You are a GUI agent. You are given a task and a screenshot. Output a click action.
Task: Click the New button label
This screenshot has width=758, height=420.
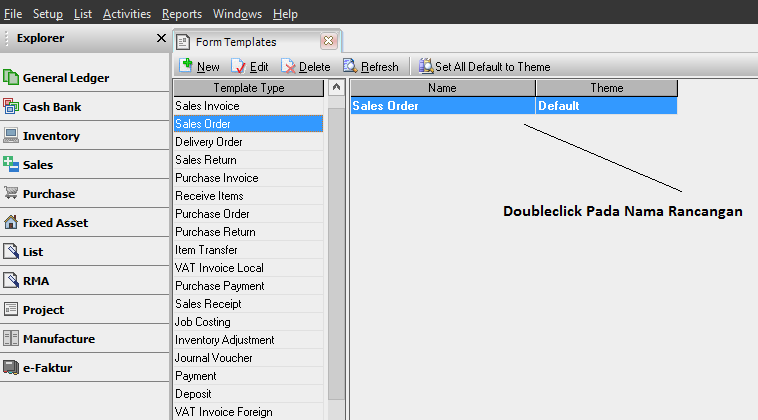coord(208,67)
